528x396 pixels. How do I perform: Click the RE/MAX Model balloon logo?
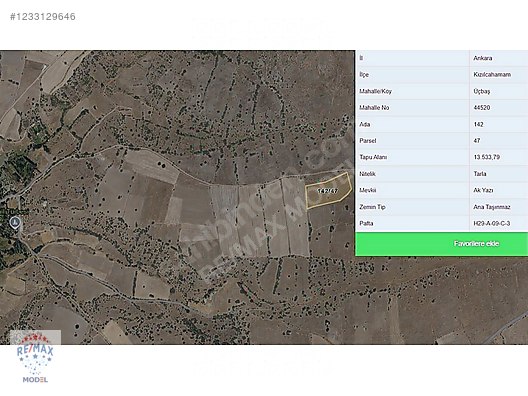tap(35, 358)
